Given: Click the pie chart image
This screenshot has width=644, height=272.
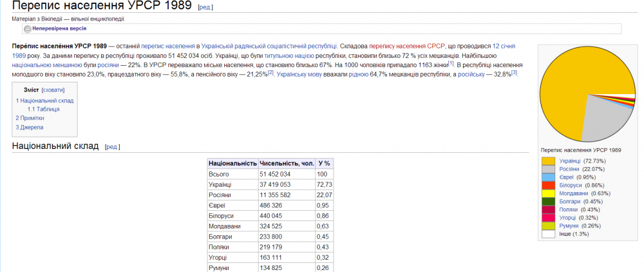Looking at the screenshot, I should (588, 93).
